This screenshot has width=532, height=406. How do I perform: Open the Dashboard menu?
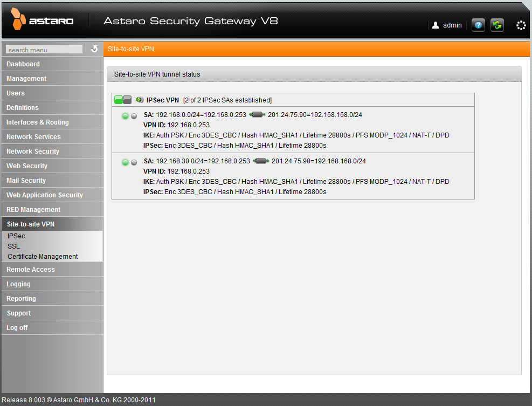pyautogui.click(x=53, y=64)
